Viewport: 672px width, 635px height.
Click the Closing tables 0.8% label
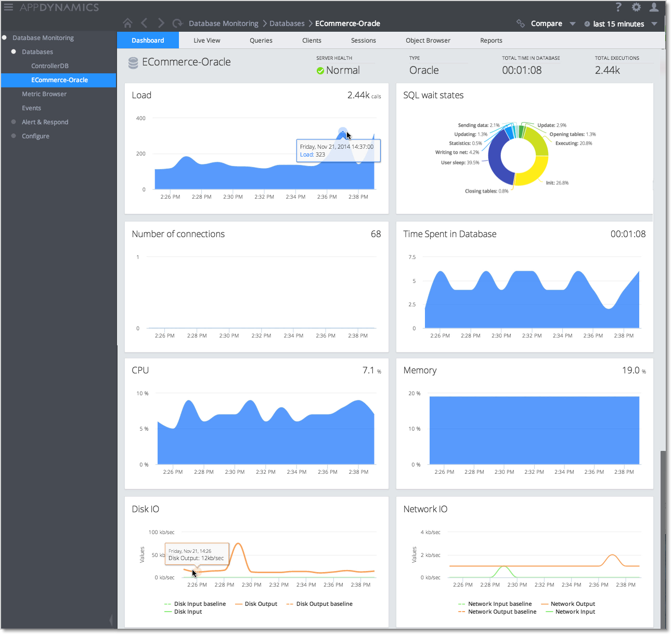(487, 191)
